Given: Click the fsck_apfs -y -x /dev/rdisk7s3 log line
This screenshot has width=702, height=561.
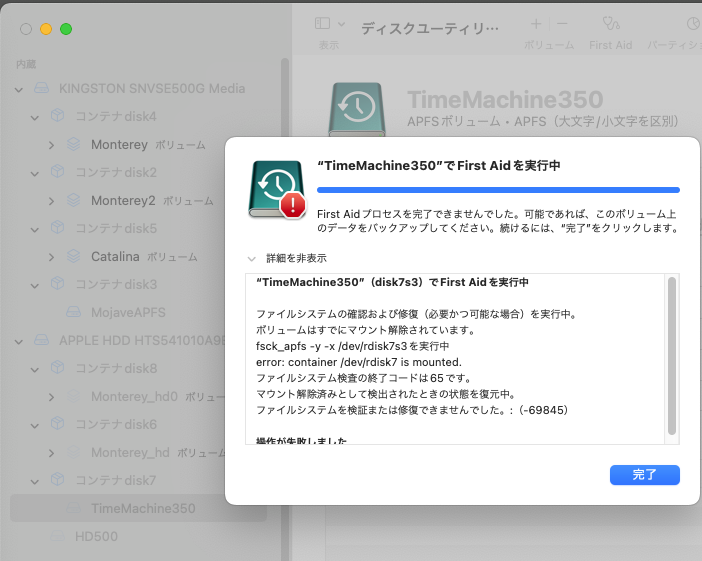Looking at the screenshot, I should 352,346.
